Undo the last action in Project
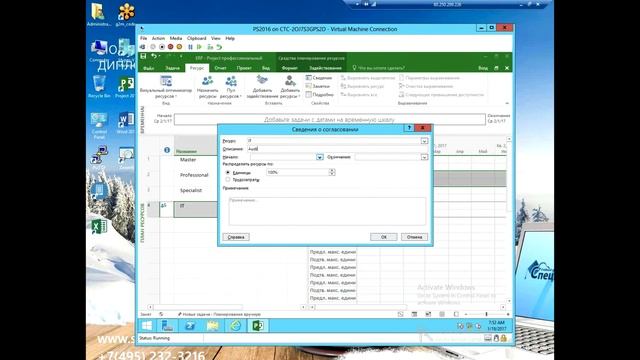This screenshot has width=640, height=360. pyautogui.click(x=153, y=57)
